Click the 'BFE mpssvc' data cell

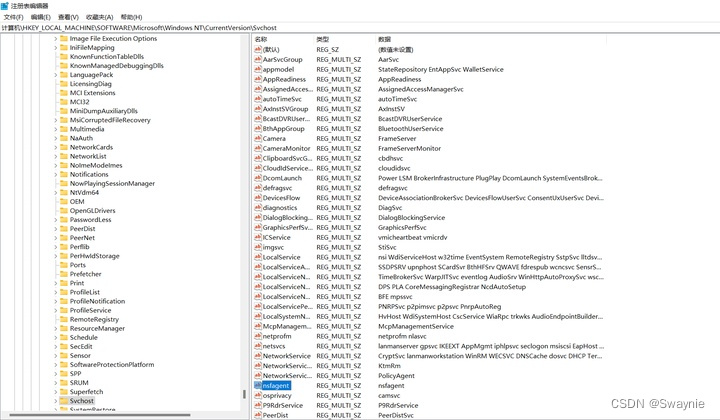point(395,297)
